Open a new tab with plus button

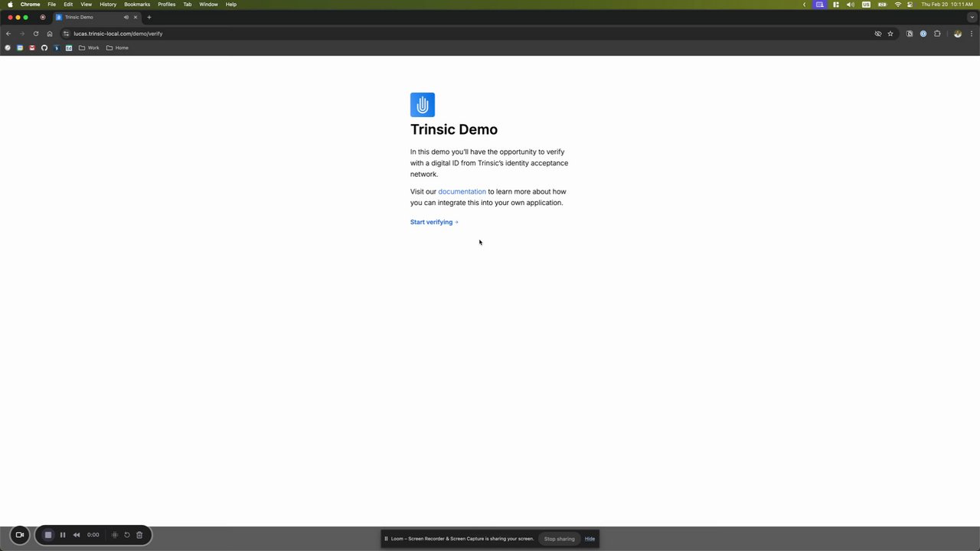pos(149,17)
